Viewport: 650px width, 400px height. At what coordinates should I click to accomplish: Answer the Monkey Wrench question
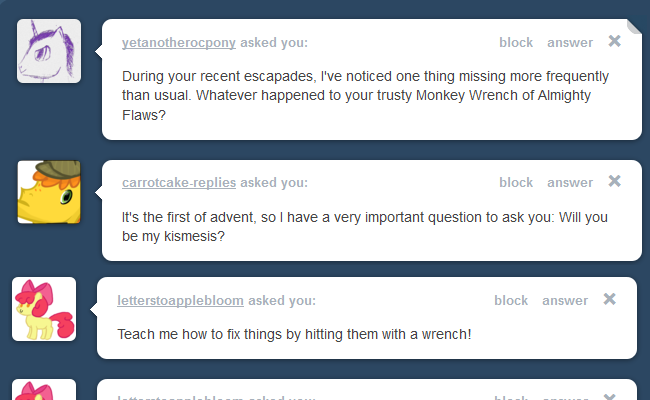[570, 43]
